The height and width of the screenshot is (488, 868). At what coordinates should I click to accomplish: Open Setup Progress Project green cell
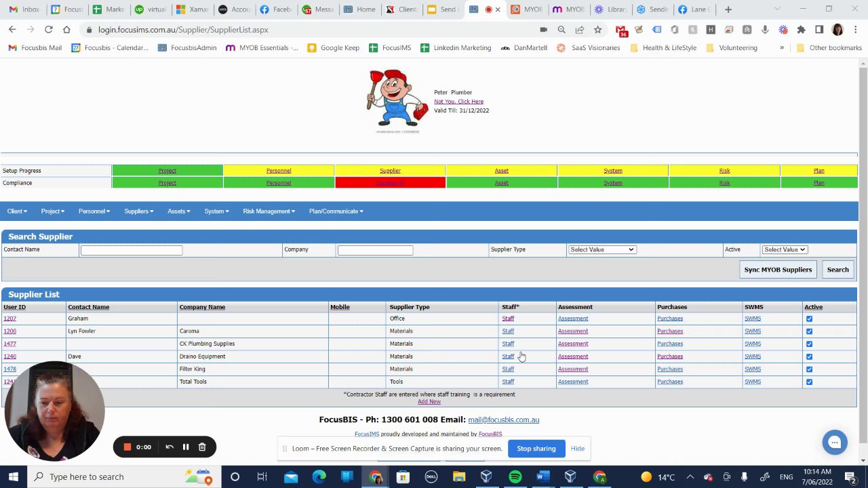167,171
